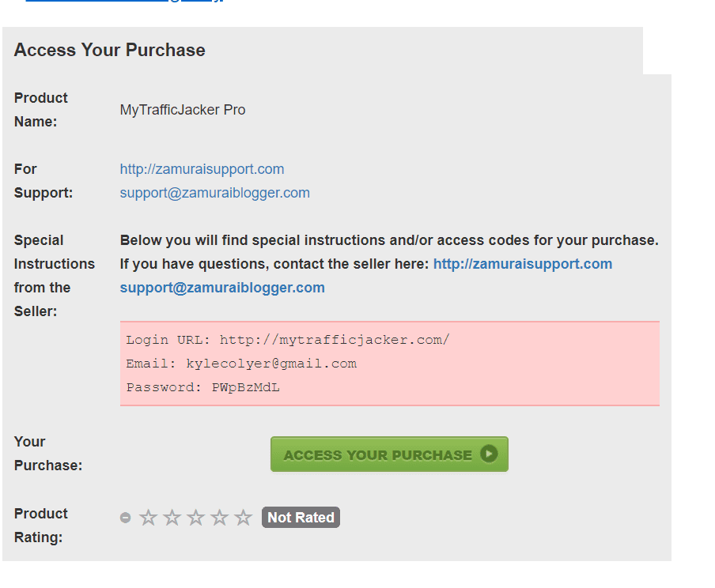Click the Password line in pink box

[202, 387]
